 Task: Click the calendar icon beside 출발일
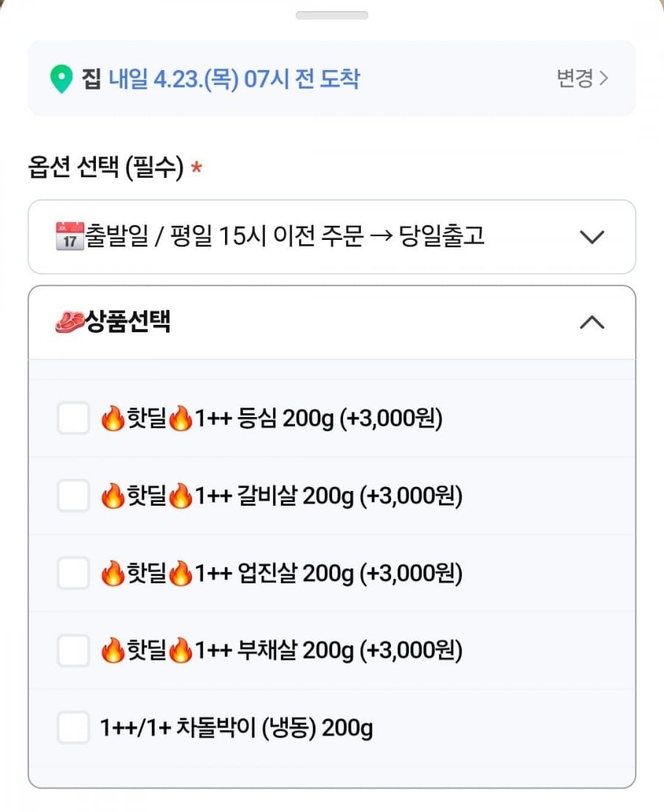click(69, 237)
